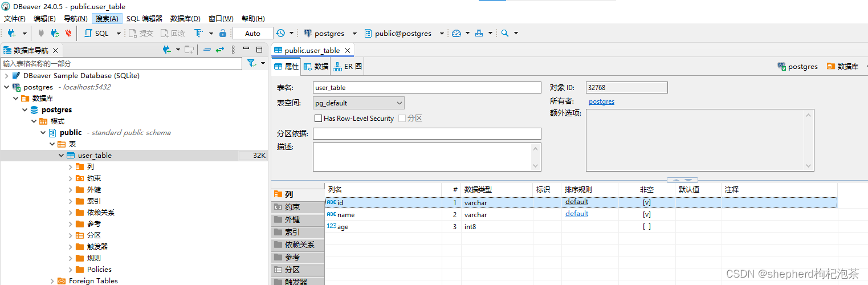Click the padlock icon in toolbar
868x285 pixels.
[x=223, y=34]
